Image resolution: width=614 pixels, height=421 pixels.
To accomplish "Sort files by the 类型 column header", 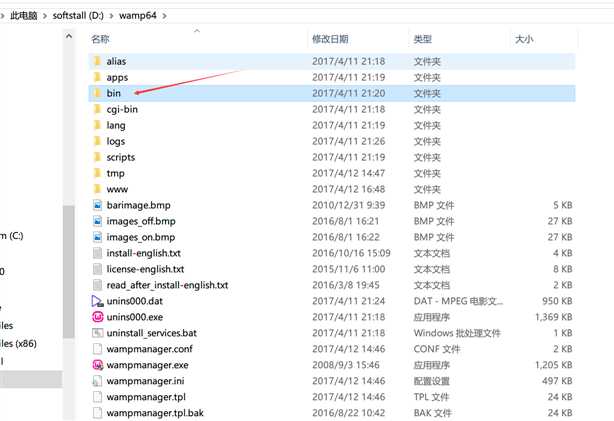I will point(423,39).
